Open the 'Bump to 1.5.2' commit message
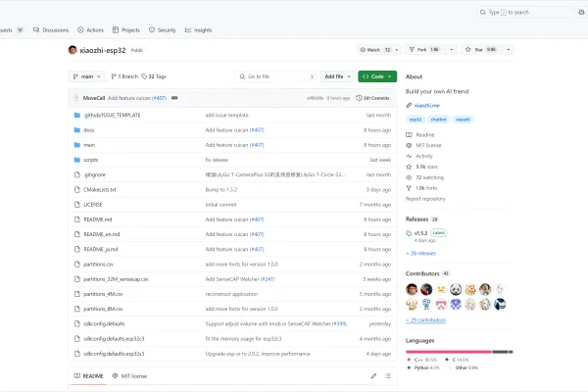The width and height of the screenshot is (588, 392). click(221, 190)
